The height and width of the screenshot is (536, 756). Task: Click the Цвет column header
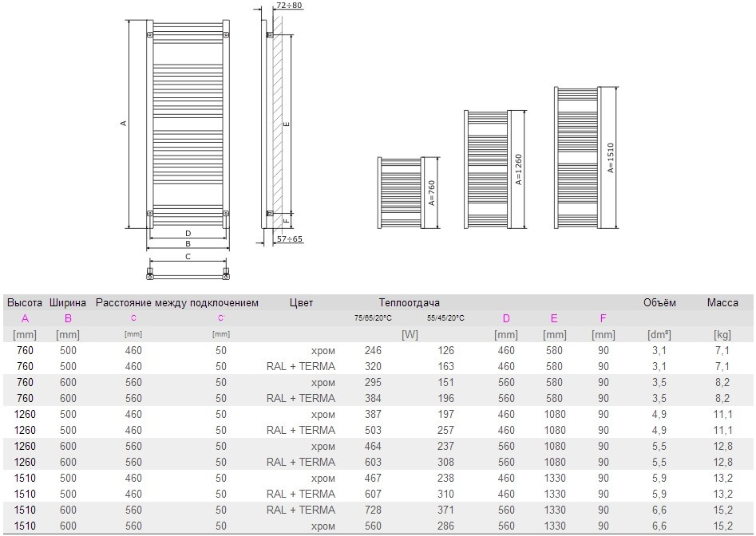302,303
